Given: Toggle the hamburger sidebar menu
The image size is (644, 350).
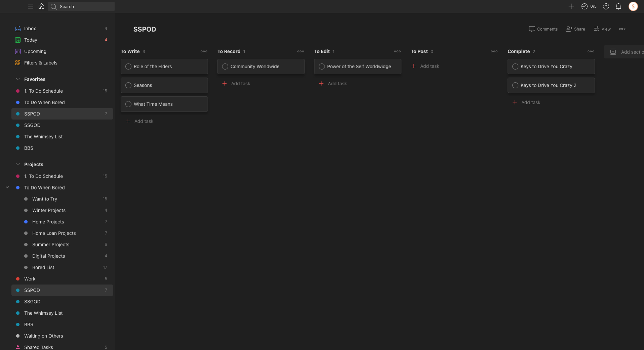Looking at the screenshot, I should point(31,6).
